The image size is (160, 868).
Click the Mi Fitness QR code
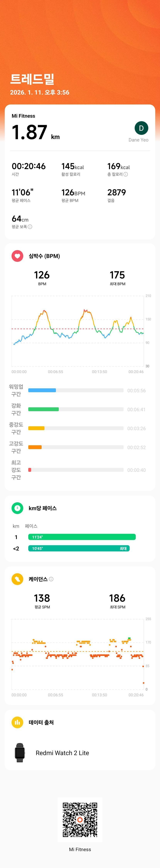tap(80, 819)
